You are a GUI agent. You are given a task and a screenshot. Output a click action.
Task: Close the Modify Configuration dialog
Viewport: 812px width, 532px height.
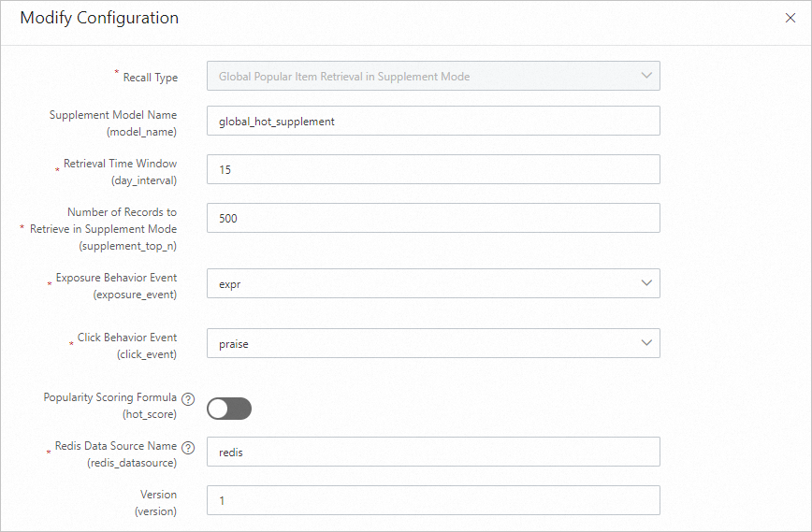point(790,18)
